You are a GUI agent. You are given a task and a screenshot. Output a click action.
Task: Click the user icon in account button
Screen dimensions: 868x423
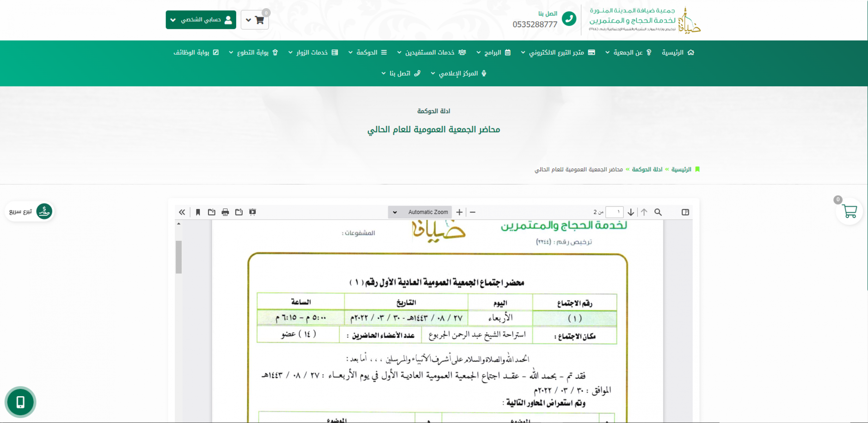click(x=228, y=20)
